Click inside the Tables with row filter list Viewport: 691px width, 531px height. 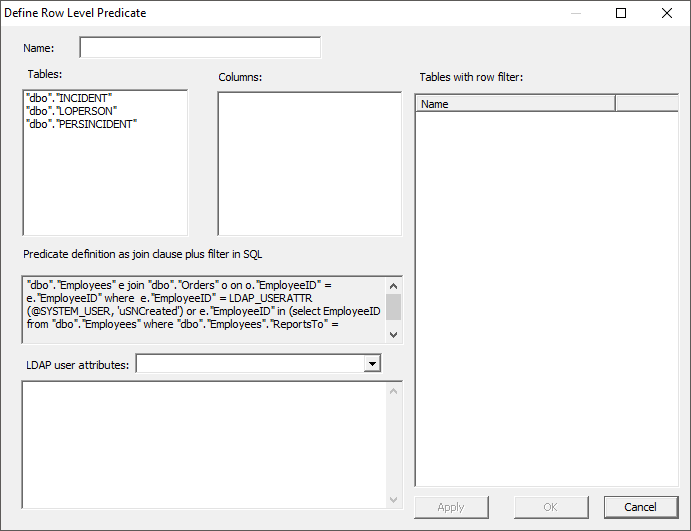pyautogui.click(x=546, y=300)
